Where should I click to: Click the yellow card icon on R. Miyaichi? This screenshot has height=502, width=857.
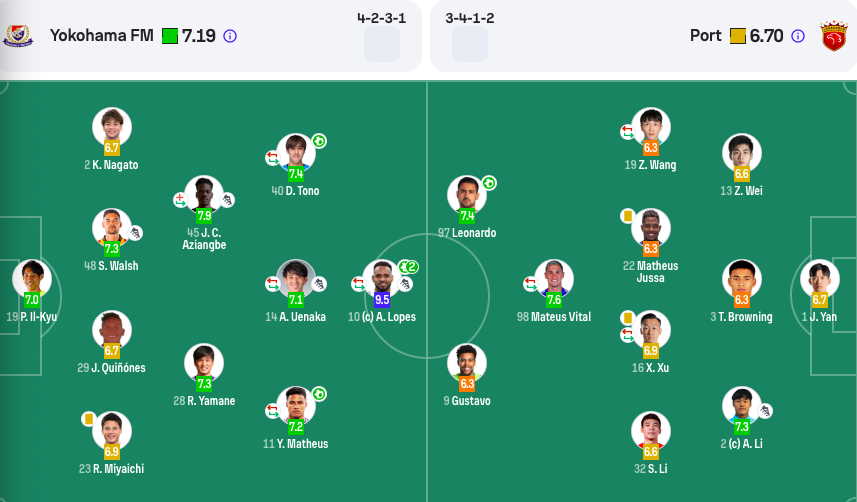click(88, 419)
